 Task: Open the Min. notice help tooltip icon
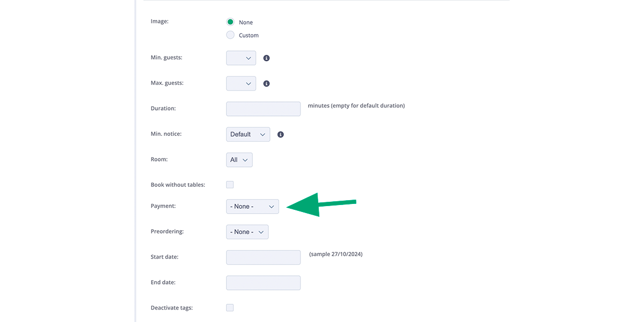280,134
